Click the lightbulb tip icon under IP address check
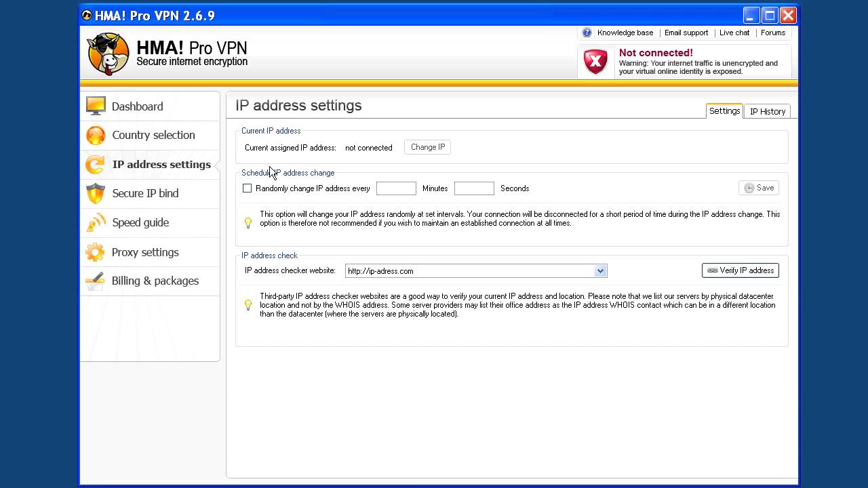 pos(248,305)
